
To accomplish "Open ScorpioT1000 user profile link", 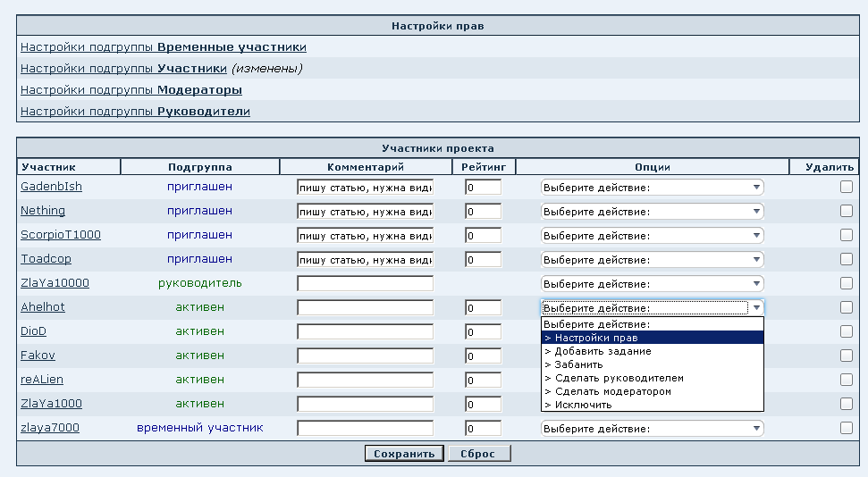I will pyautogui.click(x=60, y=235).
